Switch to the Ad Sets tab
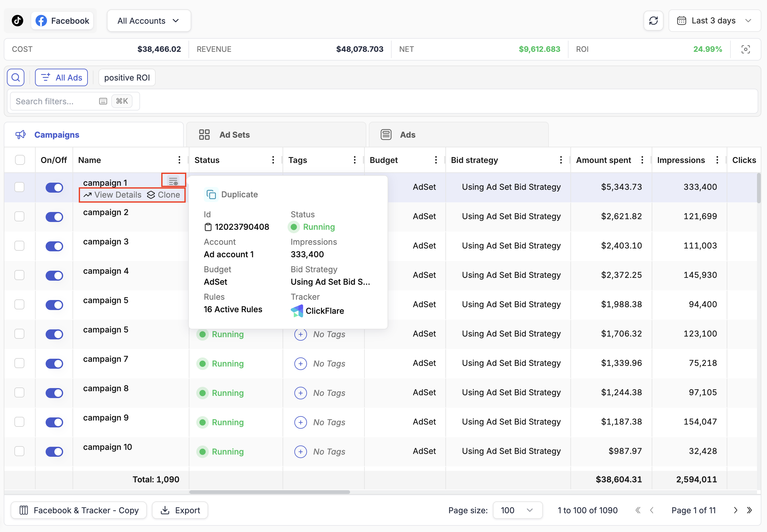This screenshot has height=532, width=767. tap(234, 135)
